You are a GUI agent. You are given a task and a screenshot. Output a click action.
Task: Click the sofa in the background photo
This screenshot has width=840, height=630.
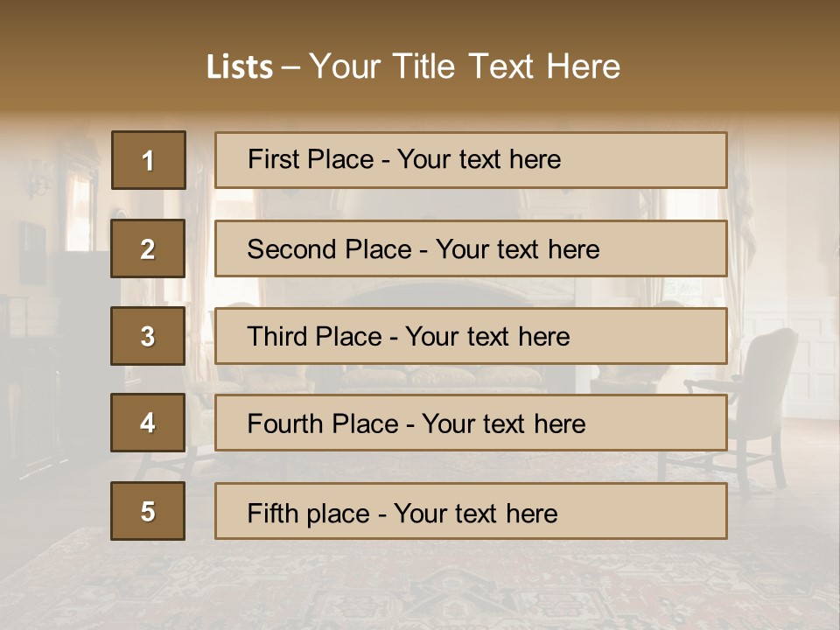437,378
